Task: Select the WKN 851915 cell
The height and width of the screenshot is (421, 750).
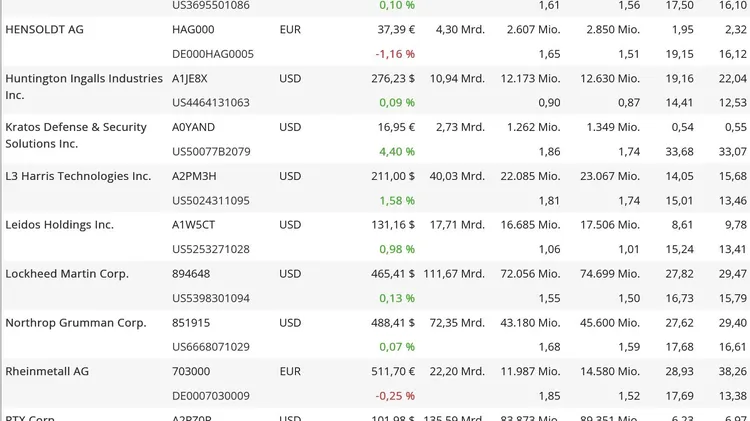Action: coord(191,323)
